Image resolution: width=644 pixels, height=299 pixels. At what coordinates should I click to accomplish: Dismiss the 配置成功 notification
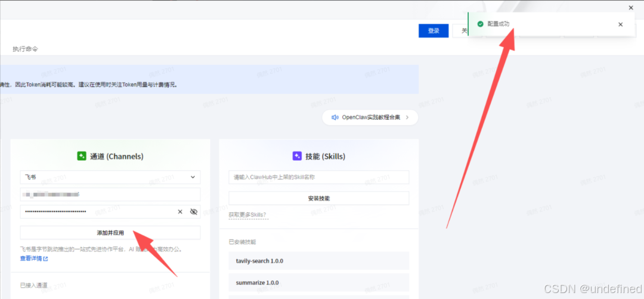tap(620, 24)
